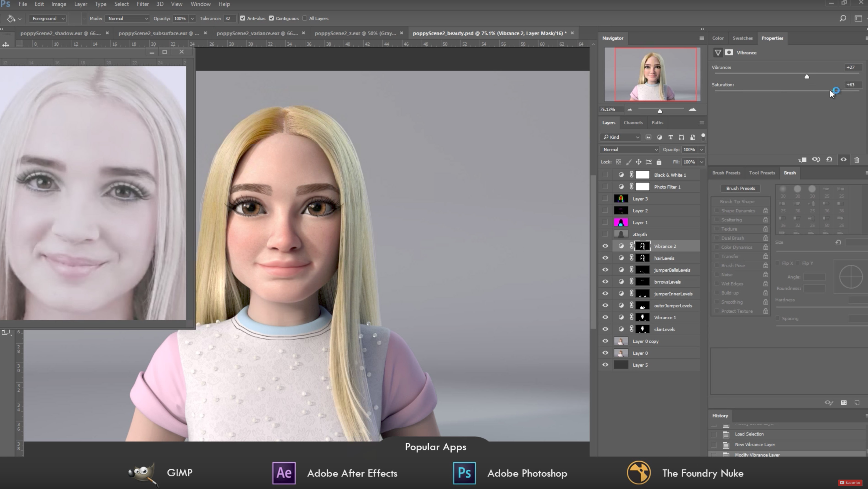868x489 pixels.
Task: Click the create new brush icon
Action: click(857, 403)
